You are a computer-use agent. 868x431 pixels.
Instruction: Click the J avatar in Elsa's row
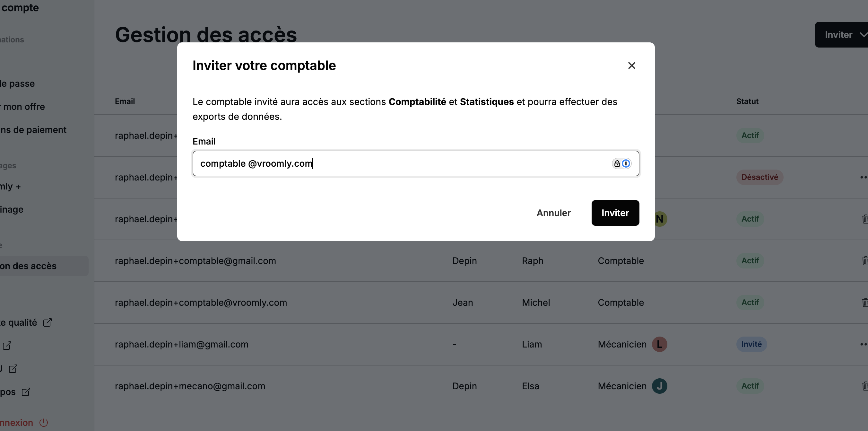point(659,386)
